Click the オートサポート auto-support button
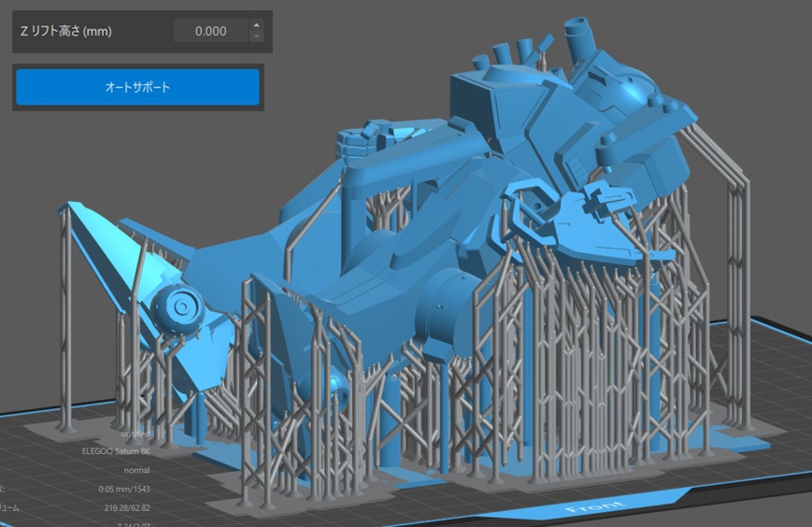812x527 pixels. point(137,87)
